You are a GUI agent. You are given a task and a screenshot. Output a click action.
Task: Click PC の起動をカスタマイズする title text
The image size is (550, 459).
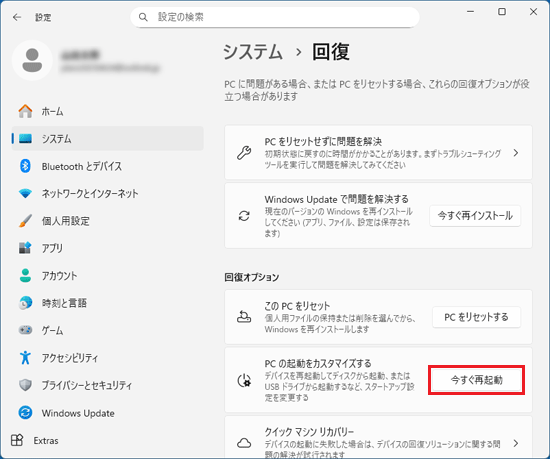(318, 363)
